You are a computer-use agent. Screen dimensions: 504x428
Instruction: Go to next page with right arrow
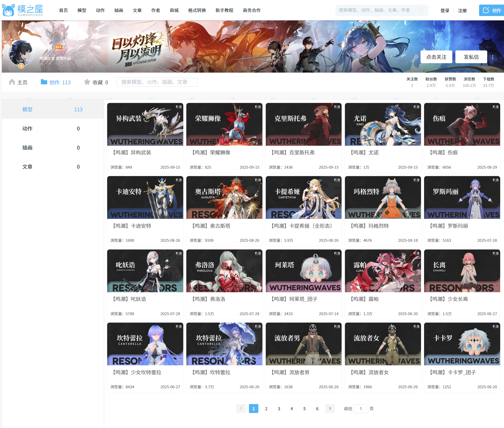pyautogui.click(x=330, y=409)
